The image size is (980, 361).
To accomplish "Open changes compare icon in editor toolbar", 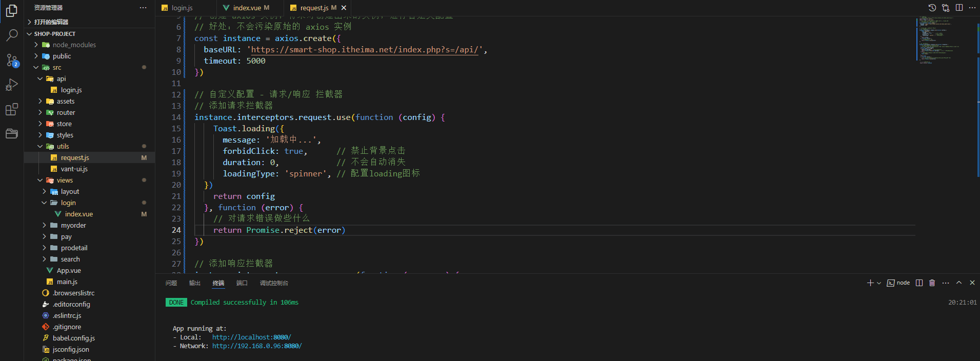I will pos(946,8).
